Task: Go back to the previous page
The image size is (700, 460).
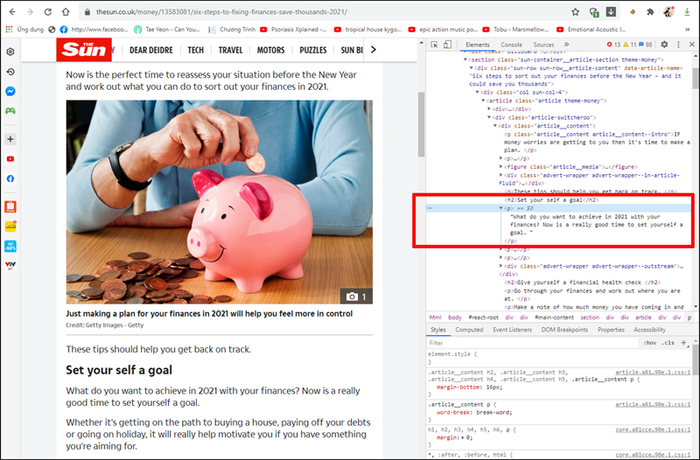Action: pyautogui.click(x=12, y=12)
